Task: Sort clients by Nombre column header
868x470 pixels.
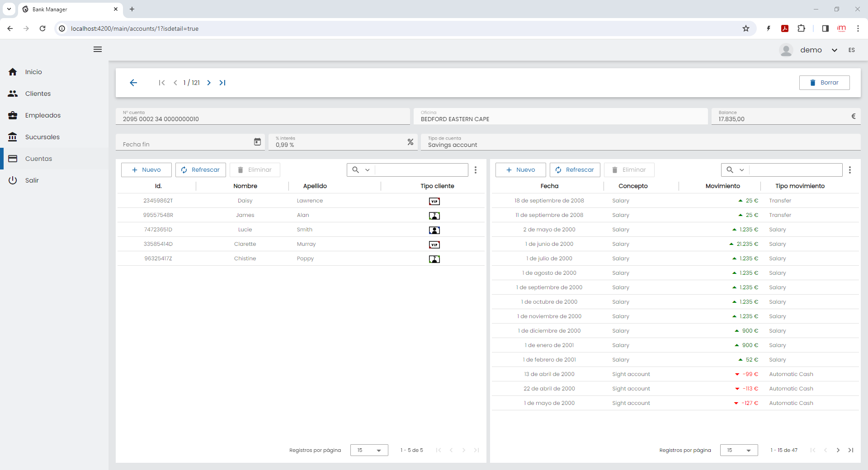Action: 245,186
